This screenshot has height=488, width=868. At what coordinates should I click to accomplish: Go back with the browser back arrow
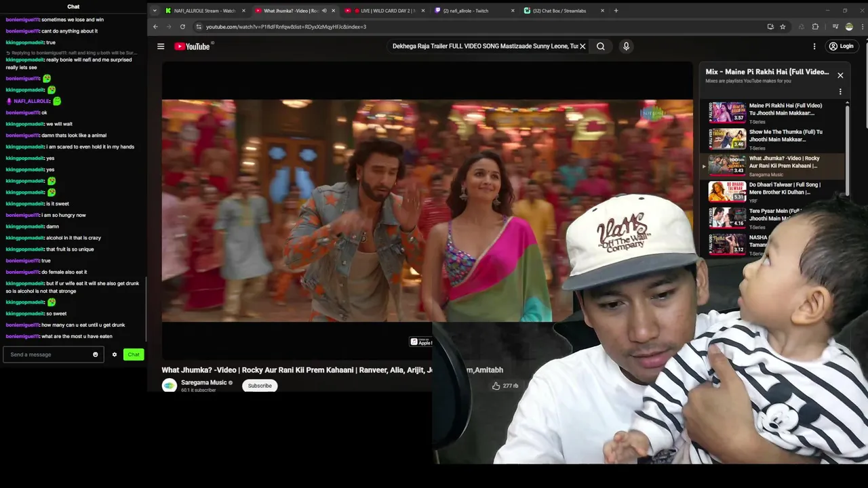click(x=155, y=26)
